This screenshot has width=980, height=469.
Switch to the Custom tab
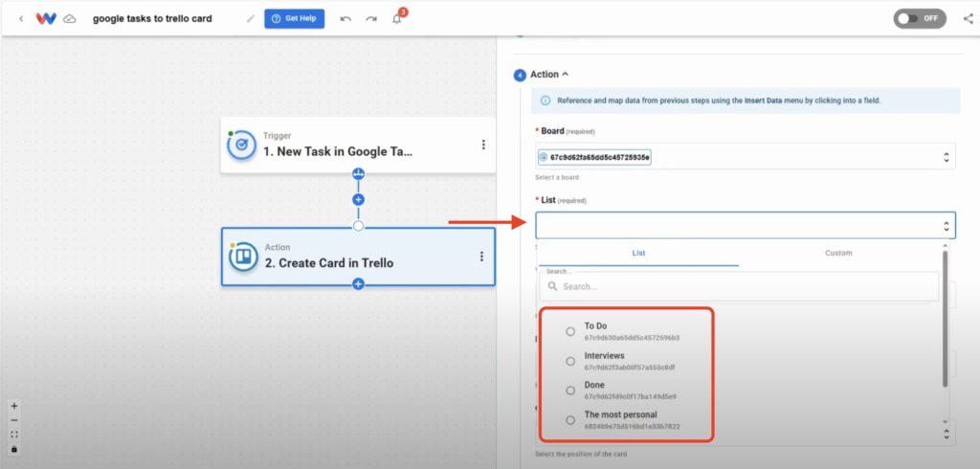coord(838,254)
